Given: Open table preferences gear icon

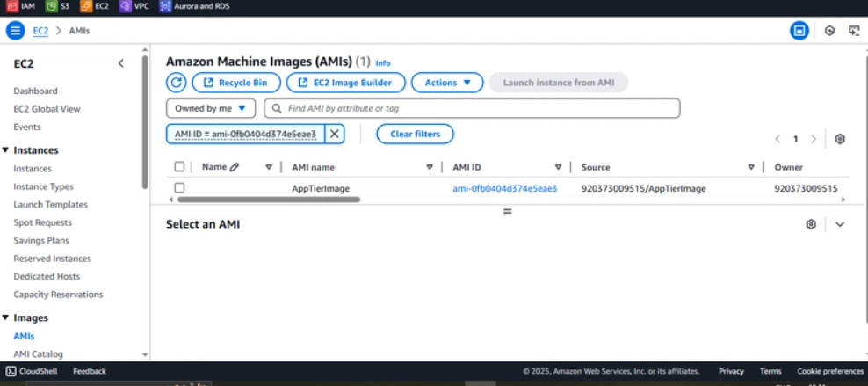Looking at the screenshot, I should pos(840,139).
